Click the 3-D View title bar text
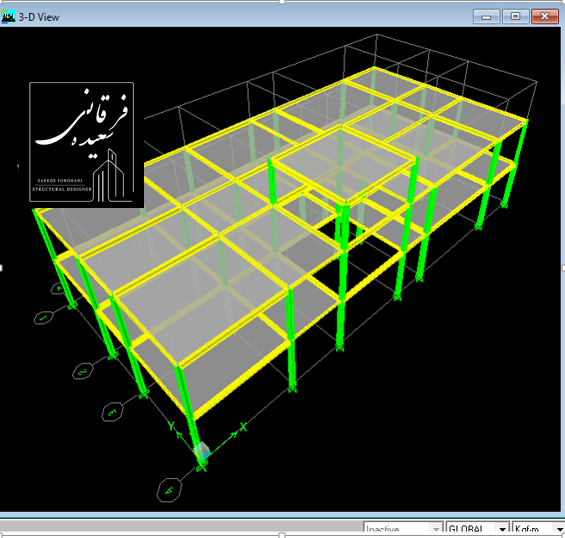Screen dimensions: 565x538 tap(39, 17)
